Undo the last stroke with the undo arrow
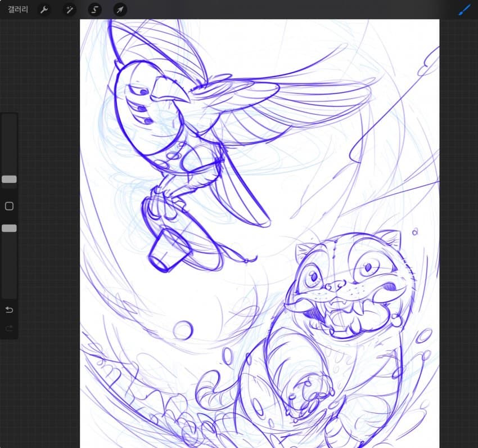The width and height of the screenshot is (478, 448). point(9,310)
